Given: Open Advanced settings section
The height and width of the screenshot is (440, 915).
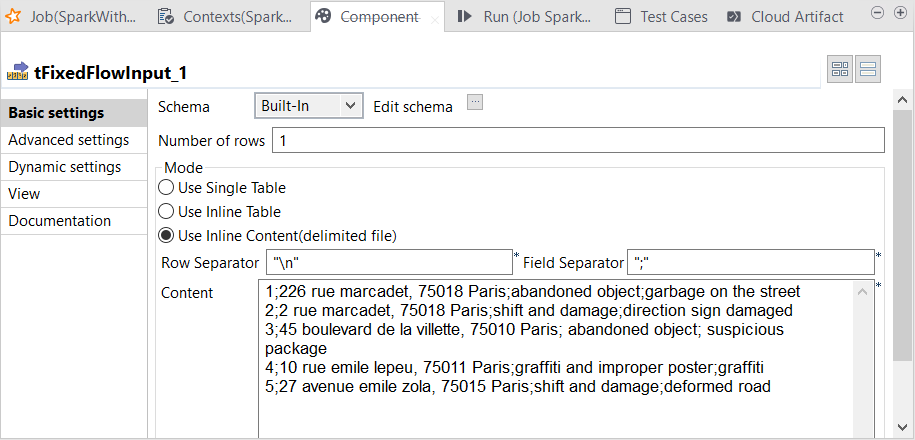Looking at the screenshot, I should pos(69,140).
